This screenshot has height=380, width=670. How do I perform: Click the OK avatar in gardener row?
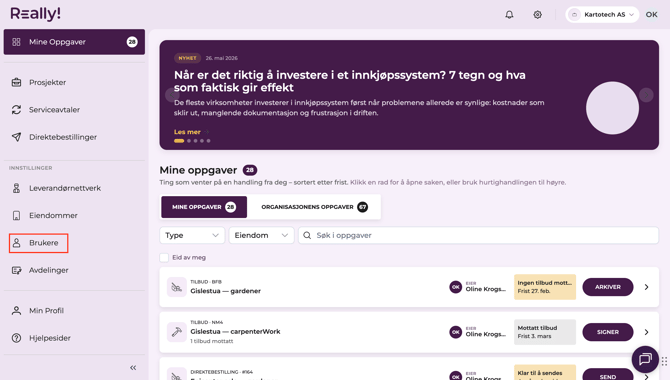[x=455, y=287]
